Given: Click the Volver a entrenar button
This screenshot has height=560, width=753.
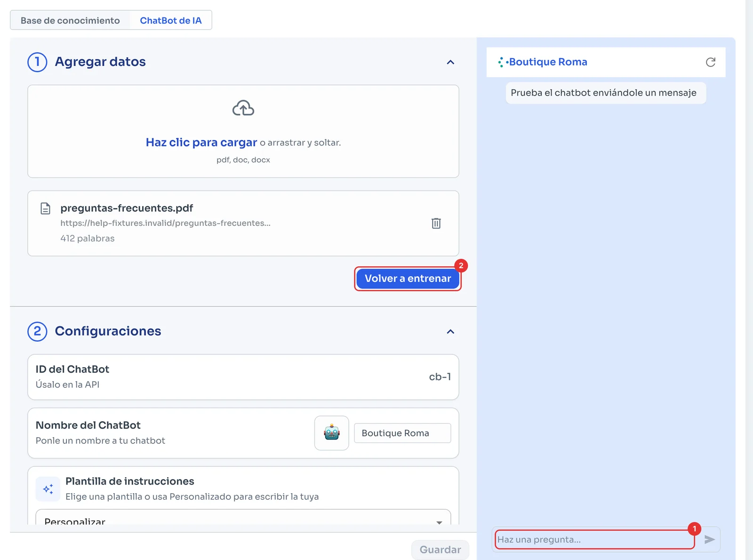Looking at the screenshot, I should 408,279.
